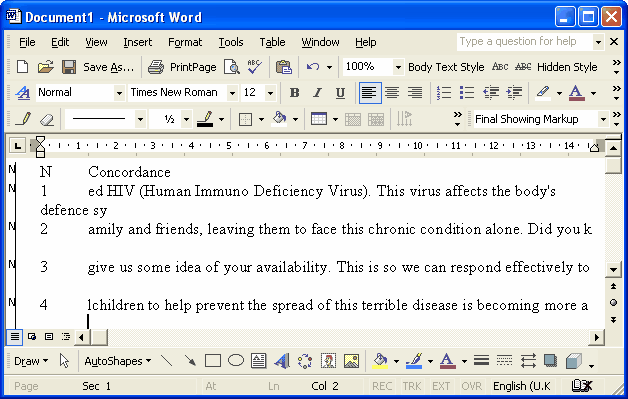Open the Draw menu button
Image resolution: width=628 pixels, height=399 pixels.
(31, 361)
